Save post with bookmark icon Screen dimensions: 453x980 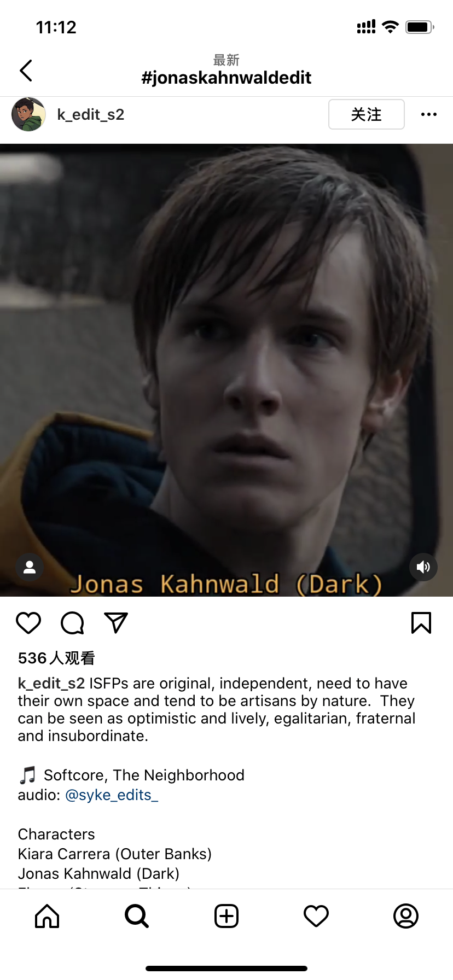(x=421, y=623)
